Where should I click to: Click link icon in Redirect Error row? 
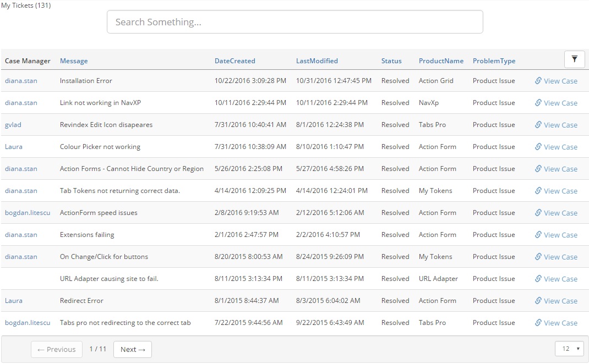(538, 301)
